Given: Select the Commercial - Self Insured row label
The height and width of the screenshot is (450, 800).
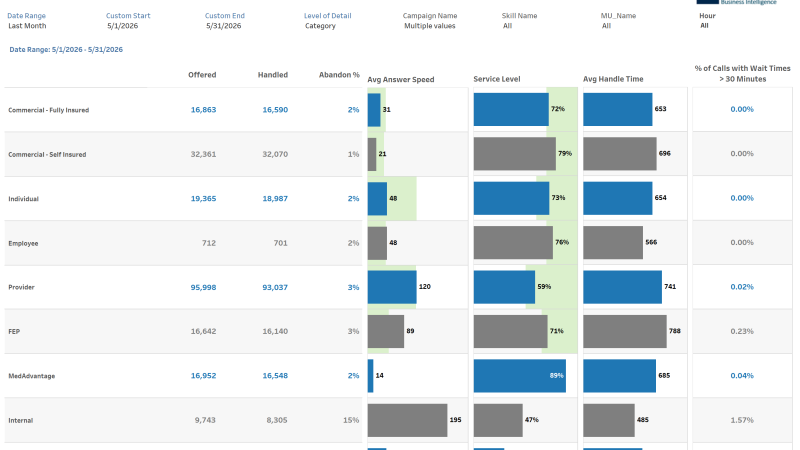Looking at the screenshot, I should point(47,154).
